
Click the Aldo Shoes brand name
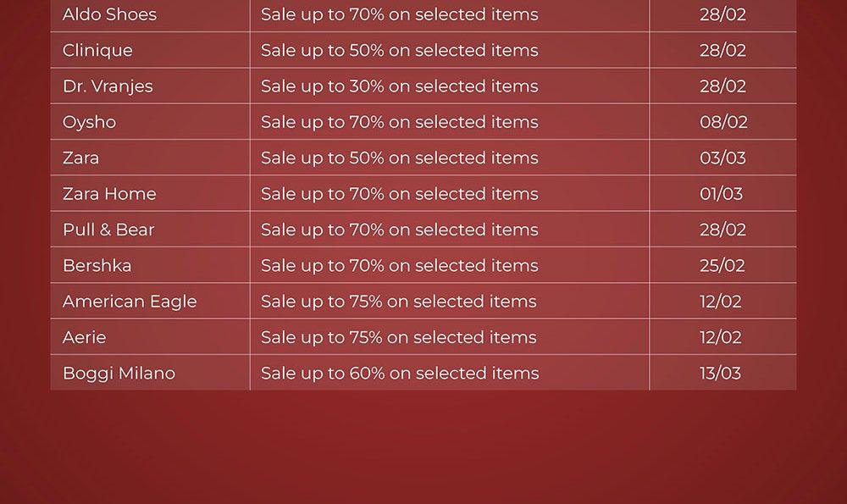(x=109, y=14)
